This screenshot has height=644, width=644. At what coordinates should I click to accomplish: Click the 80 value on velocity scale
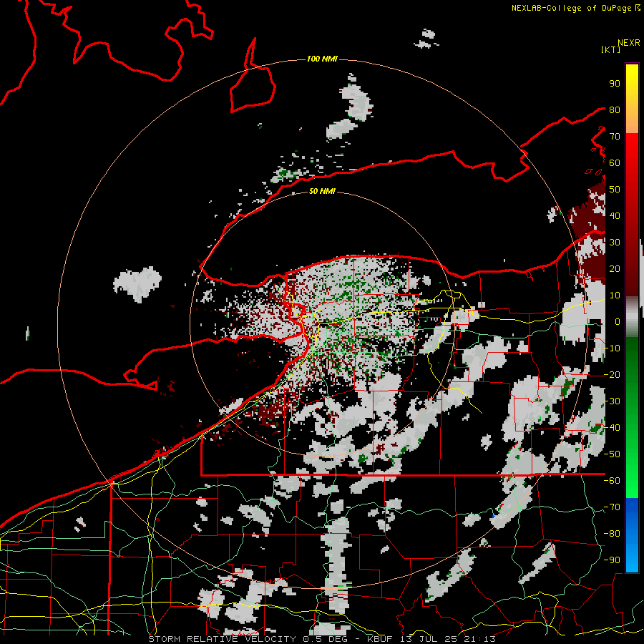(615, 110)
